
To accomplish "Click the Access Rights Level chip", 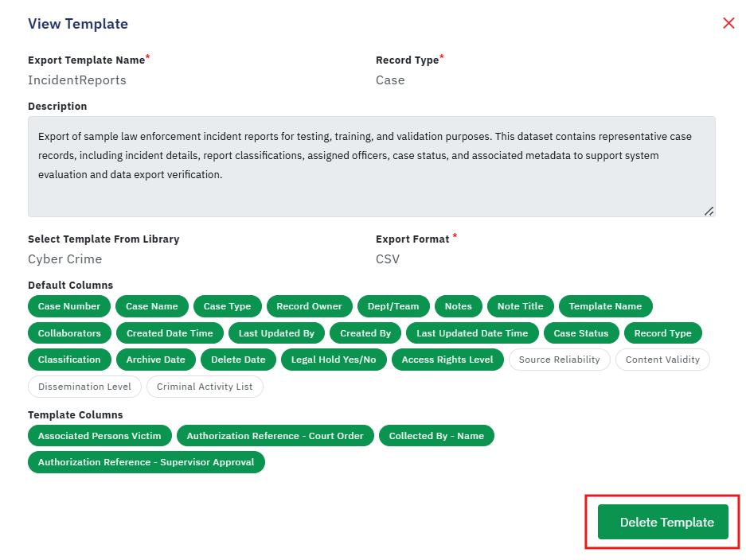I will click(447, 360).
